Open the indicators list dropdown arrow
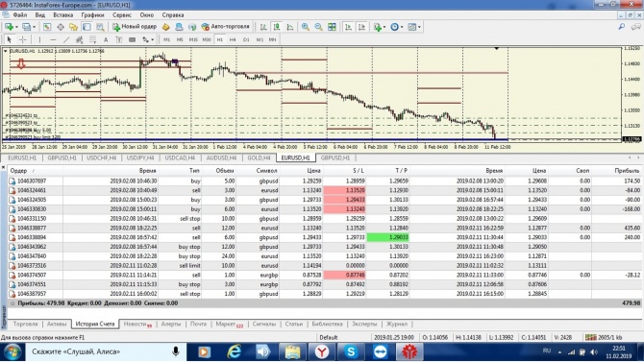 coord(384,27)
